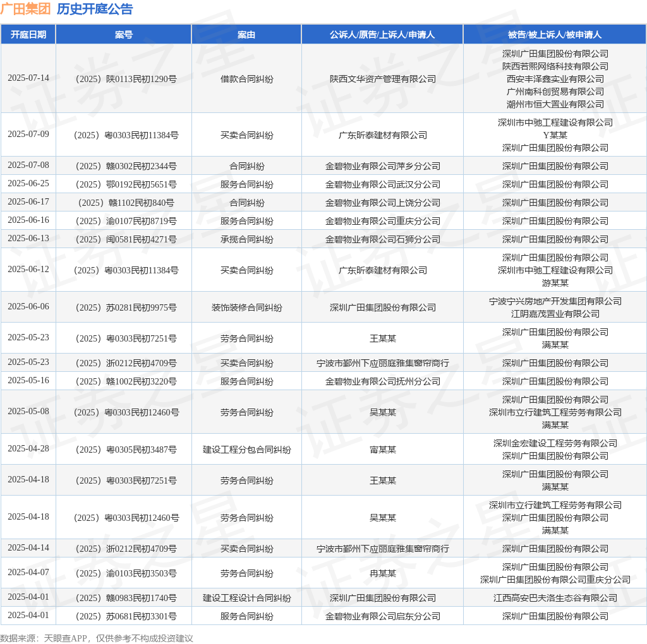Screen dimensions: 647x644
Task: Click 建设工程设计合同纠纷 cause cell
Action: [x=247, y=599]
